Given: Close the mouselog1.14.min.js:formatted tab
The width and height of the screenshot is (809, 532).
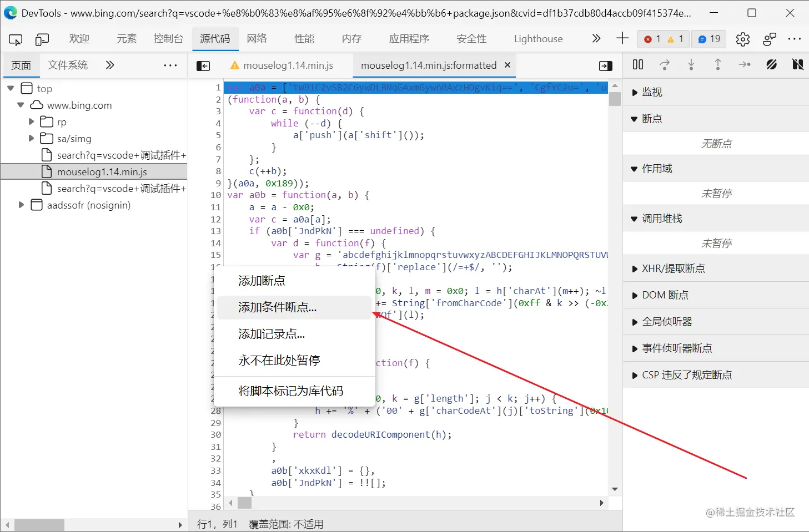Looking at the screenshot, I should [x=507, y=65].
